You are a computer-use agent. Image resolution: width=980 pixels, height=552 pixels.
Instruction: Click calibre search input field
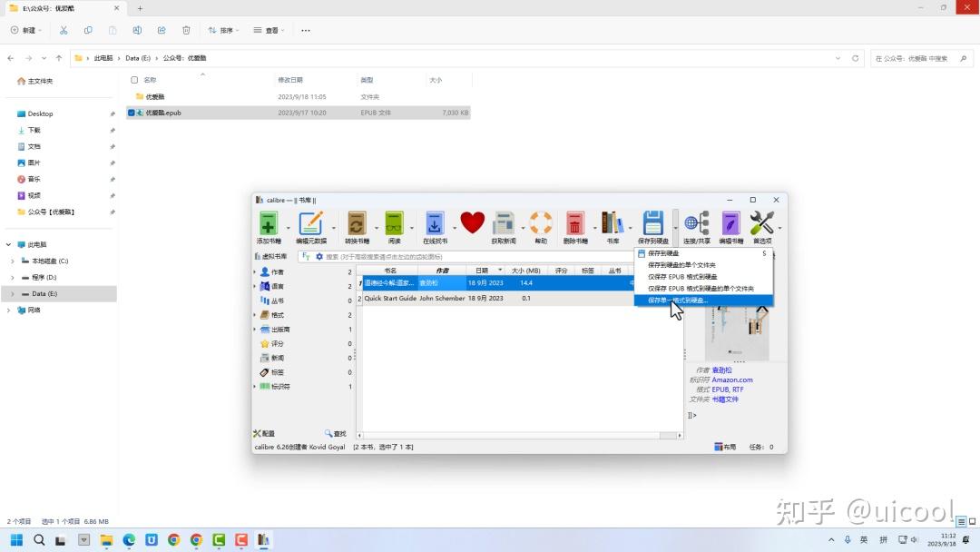pos(478,256)
